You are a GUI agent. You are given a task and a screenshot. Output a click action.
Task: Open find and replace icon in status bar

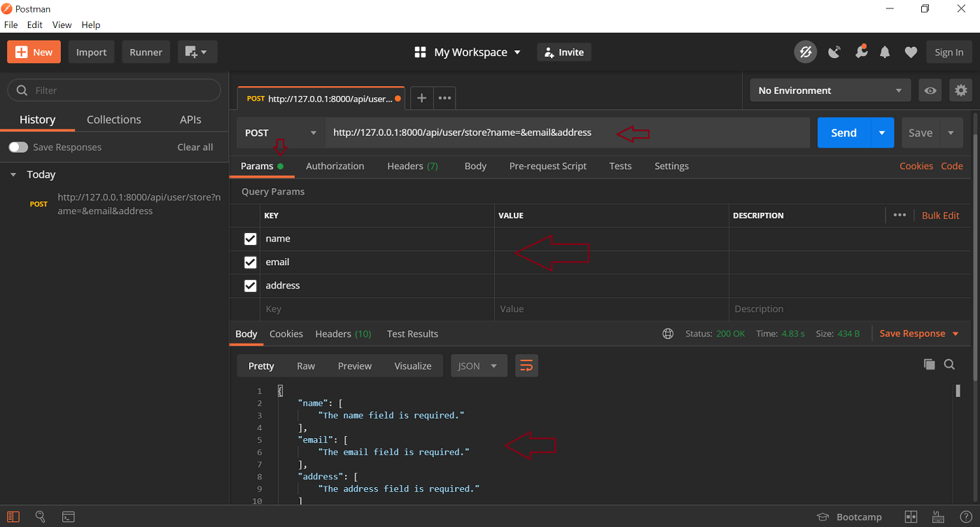coord(40,517)
